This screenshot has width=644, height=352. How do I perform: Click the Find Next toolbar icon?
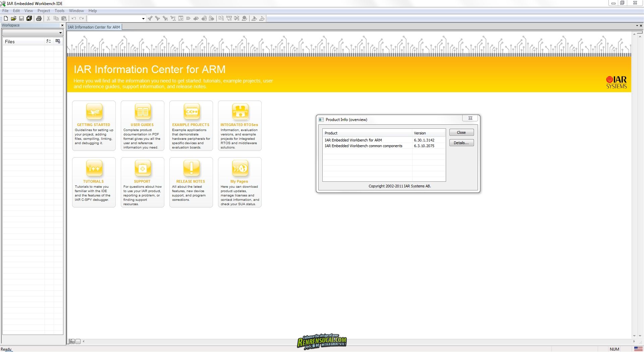coord(157,18)
